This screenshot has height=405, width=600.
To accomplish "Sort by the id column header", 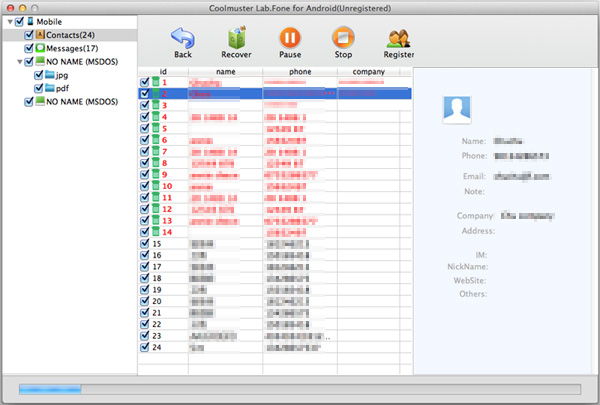I will (163, 72).
